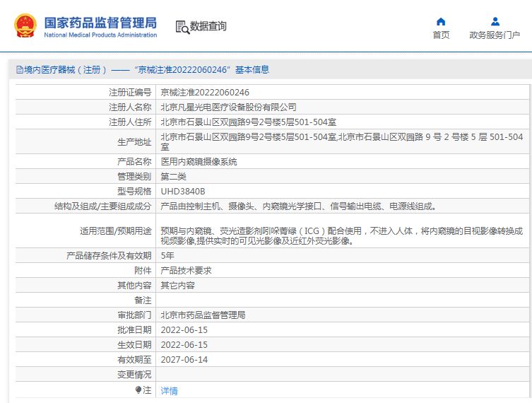532x403 pixels.
Task: Click the 有效期至 row label
Action: 134,360
